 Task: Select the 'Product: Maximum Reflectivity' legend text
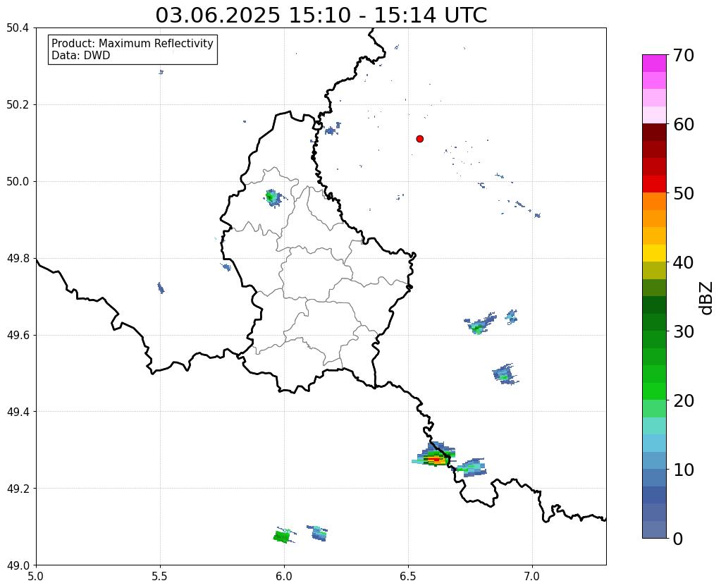(133, 43)
